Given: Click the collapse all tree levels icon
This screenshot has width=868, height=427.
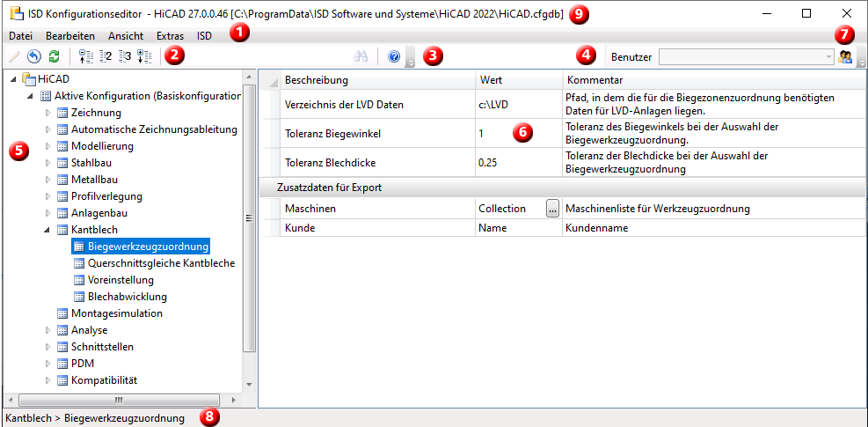Looking at the screenshot, I should [85, 56].
